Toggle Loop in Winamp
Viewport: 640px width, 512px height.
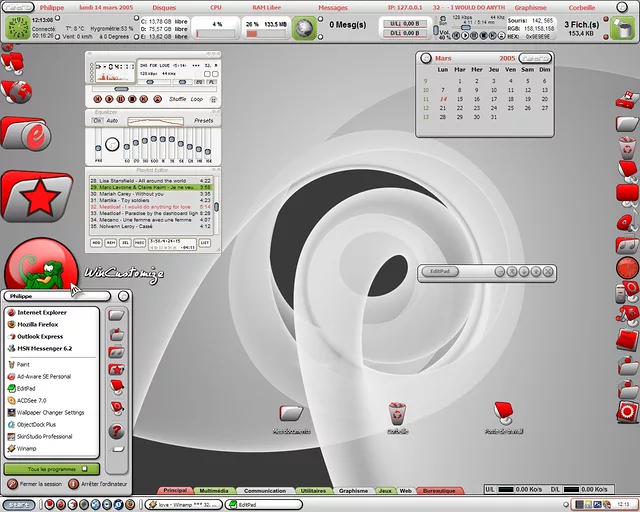[197, 99]
